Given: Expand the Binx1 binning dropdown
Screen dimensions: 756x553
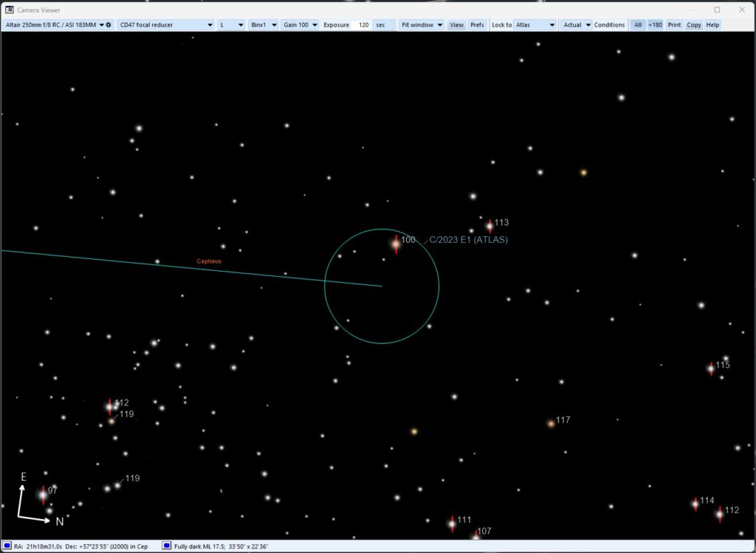Looking at the screenshot, I should click(x=263, y=25).
